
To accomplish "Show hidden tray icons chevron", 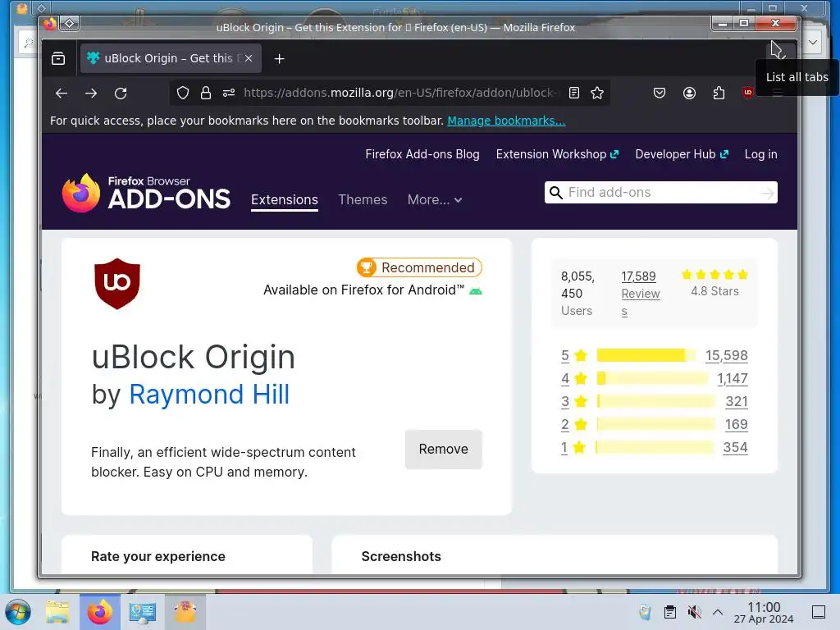I will (718, 612).
